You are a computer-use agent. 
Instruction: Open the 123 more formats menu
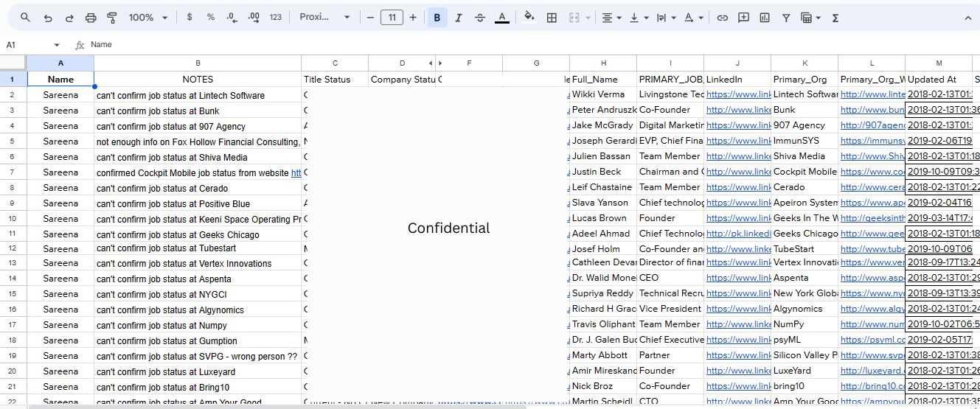pyautogui.click(x=276, y=18)
